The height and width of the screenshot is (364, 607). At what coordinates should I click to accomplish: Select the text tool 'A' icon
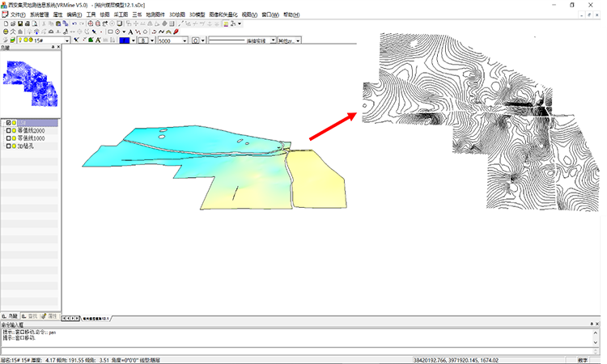131,32
